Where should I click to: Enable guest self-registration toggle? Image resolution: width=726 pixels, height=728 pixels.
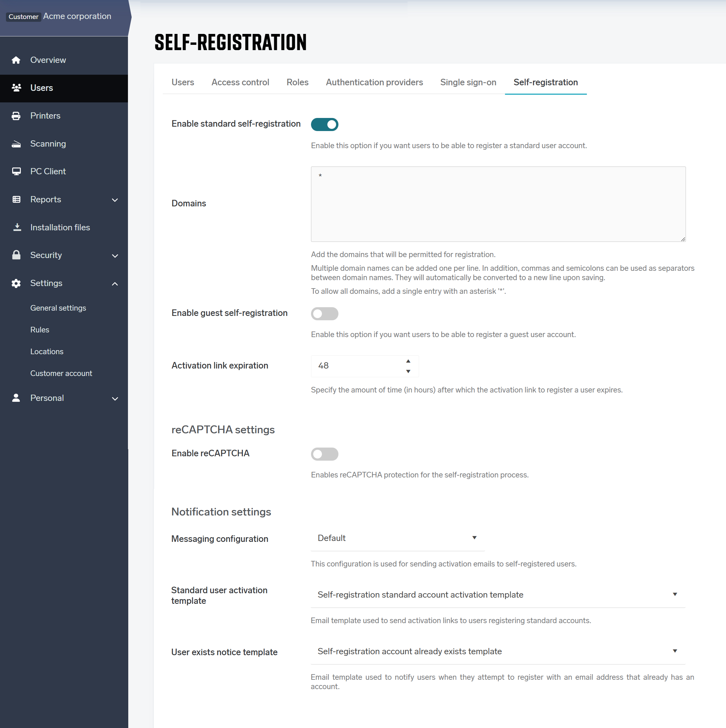click(x=324, y=313)
